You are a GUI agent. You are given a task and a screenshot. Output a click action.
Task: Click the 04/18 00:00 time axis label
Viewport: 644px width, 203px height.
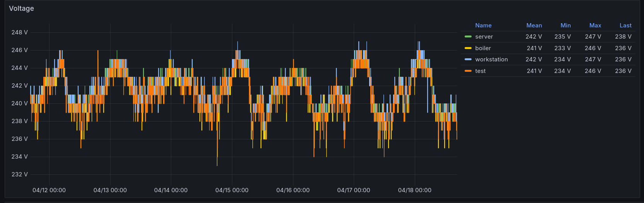[414, 190]
